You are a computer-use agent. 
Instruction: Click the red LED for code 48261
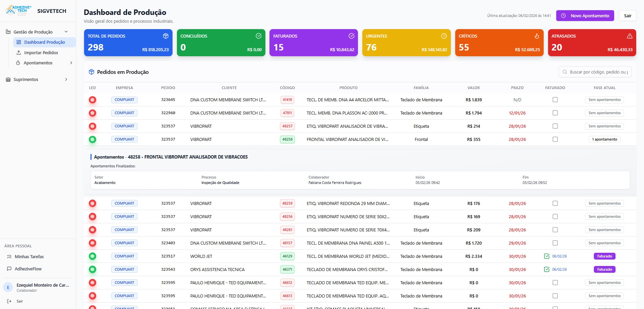[93, 230]
